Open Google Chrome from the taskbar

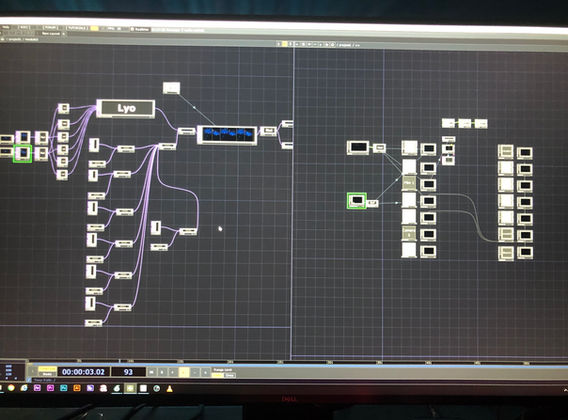(11, 388)
